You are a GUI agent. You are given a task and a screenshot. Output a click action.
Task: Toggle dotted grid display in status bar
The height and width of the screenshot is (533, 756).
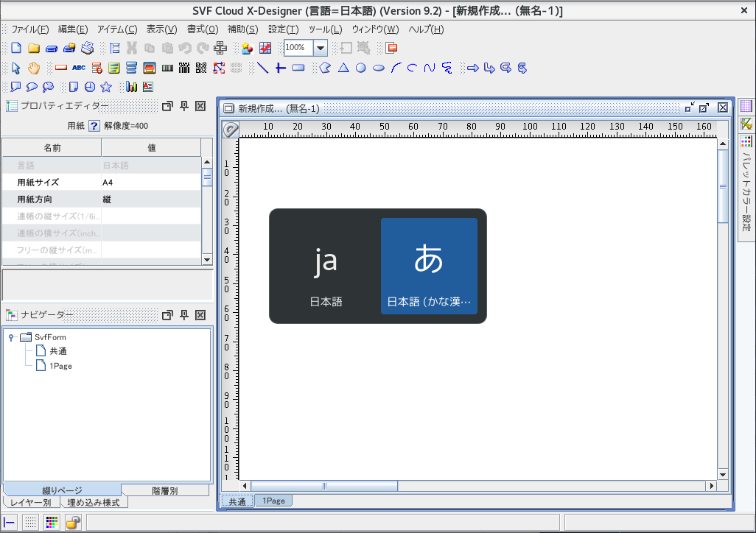[x=30, y=522]
